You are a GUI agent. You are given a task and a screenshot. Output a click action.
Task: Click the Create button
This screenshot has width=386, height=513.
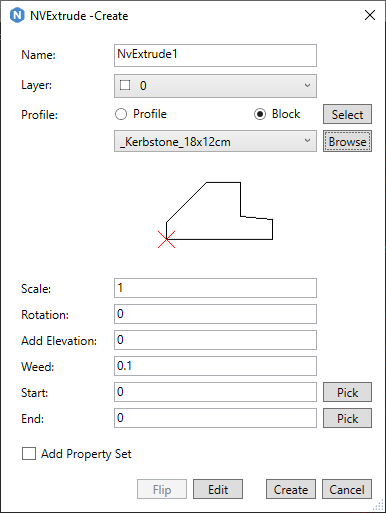click(291, 489)
